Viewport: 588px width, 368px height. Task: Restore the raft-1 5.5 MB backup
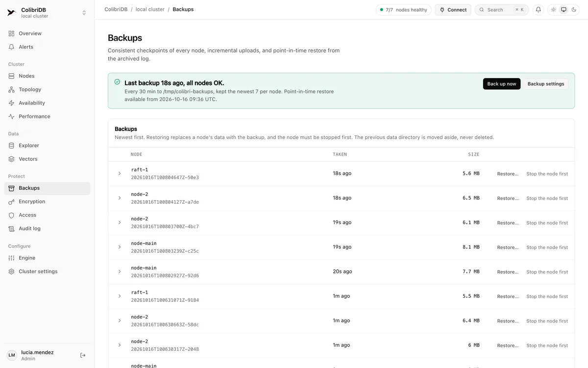(508, 296)
